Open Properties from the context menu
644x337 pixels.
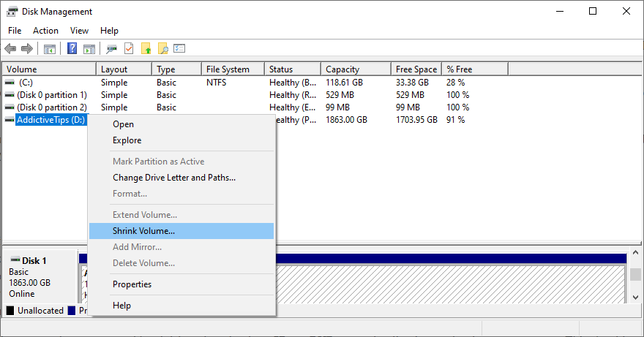click(x=132, y=284)
